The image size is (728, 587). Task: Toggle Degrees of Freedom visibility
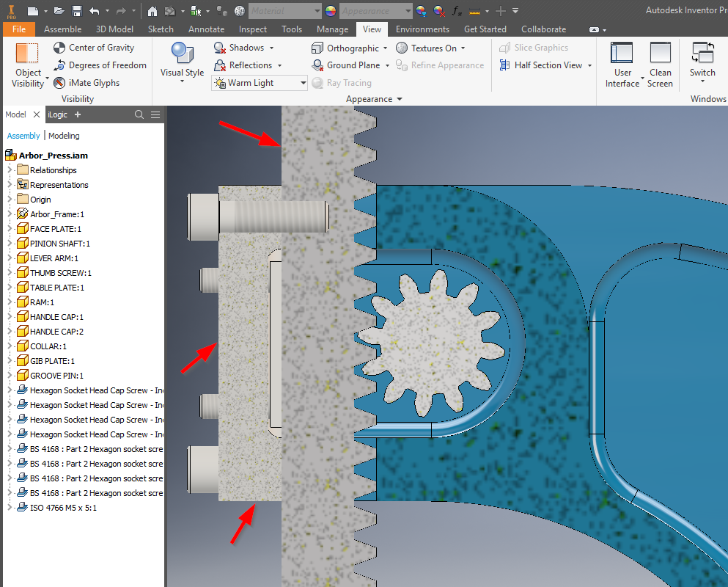click(x=58, y=65)
